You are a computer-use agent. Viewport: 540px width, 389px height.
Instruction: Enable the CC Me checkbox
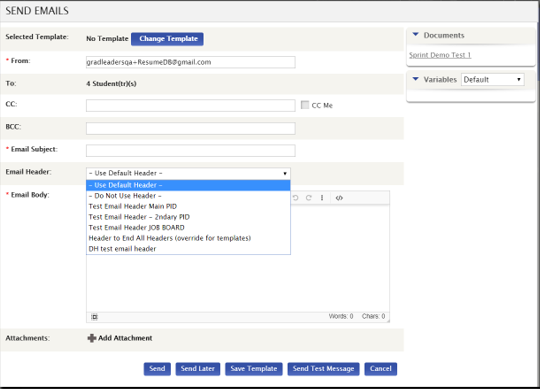click(x=305, y=105)
